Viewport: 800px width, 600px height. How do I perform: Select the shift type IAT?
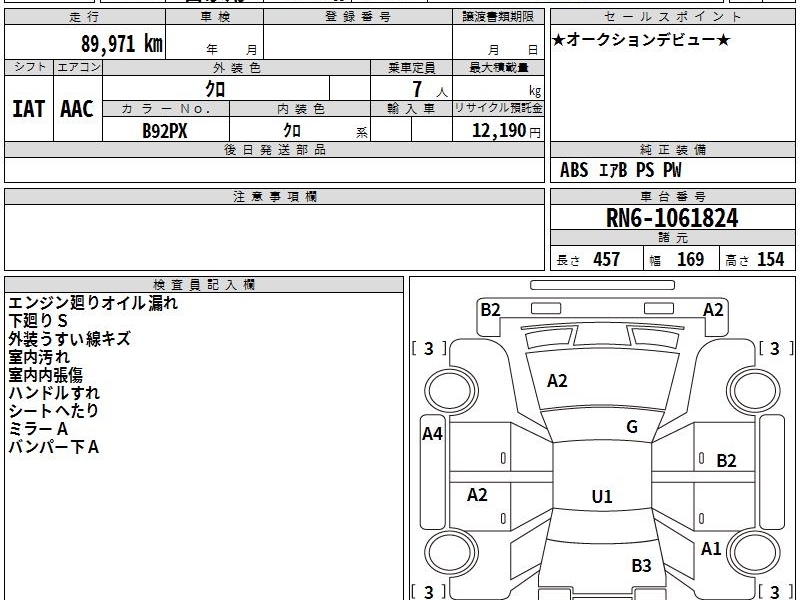click(29, 109)
